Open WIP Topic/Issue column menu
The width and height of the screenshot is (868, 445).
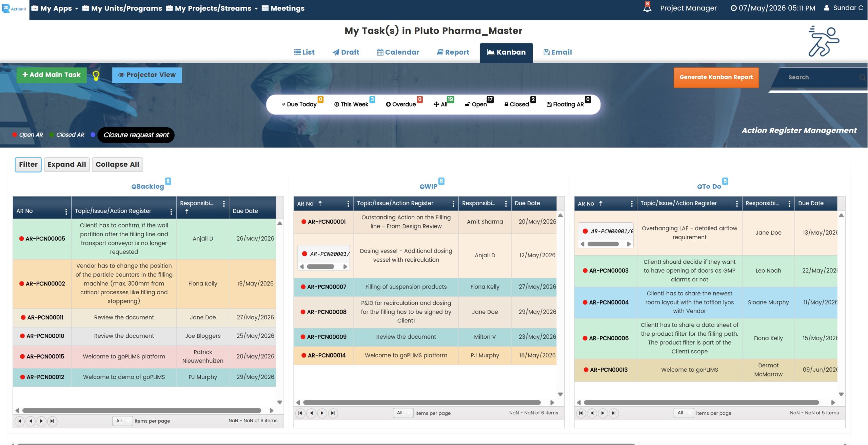[453, 204]
